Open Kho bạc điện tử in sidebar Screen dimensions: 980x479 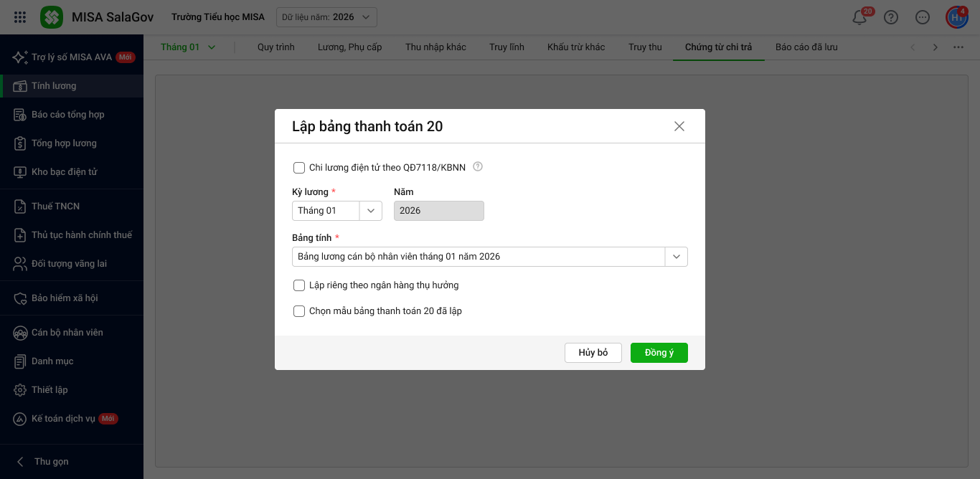(x=64, y=172)
